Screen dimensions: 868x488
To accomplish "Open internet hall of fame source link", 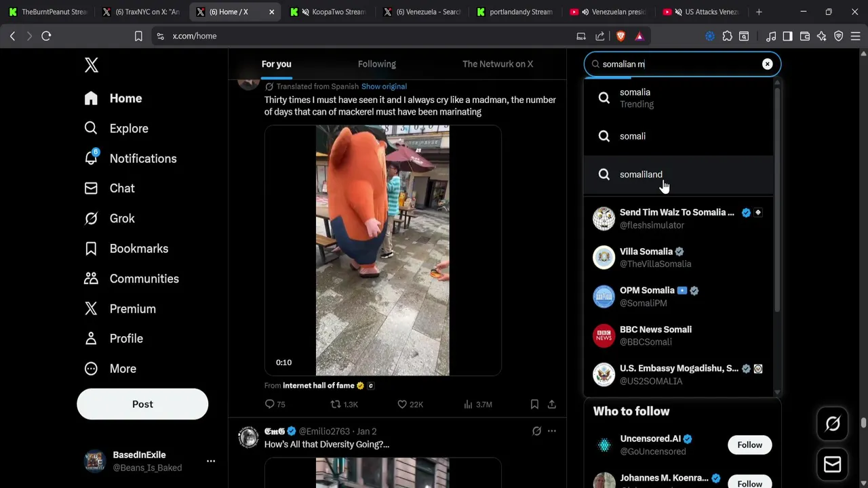I will click(x=319, y=386).
